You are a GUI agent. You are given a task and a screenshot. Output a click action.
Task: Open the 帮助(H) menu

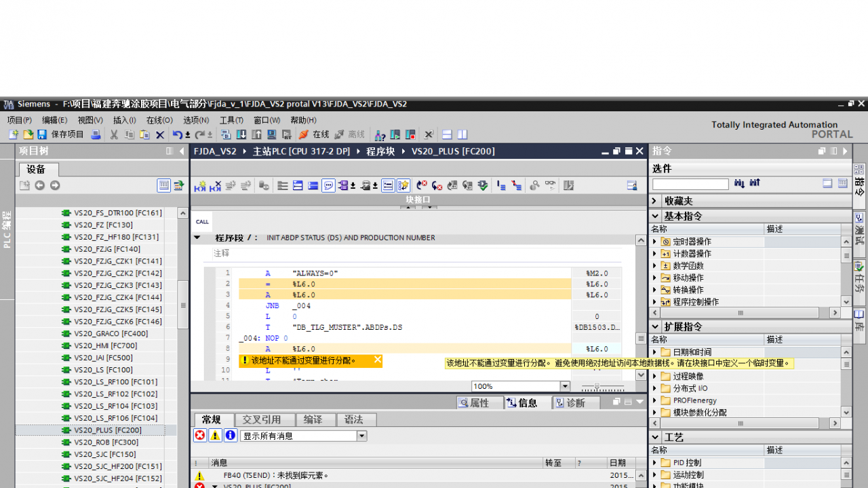pyautogui.click(x=303, y=120)
